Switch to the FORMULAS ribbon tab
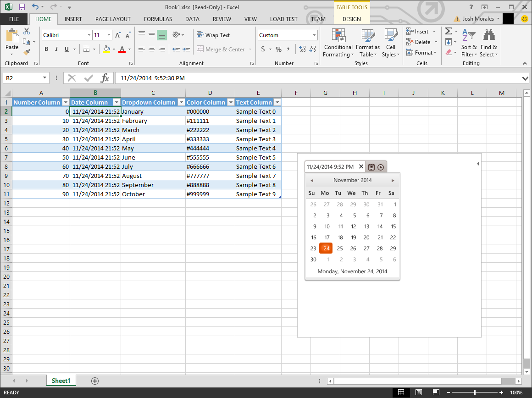Viewport: 532px width, 398px height. 158,19
